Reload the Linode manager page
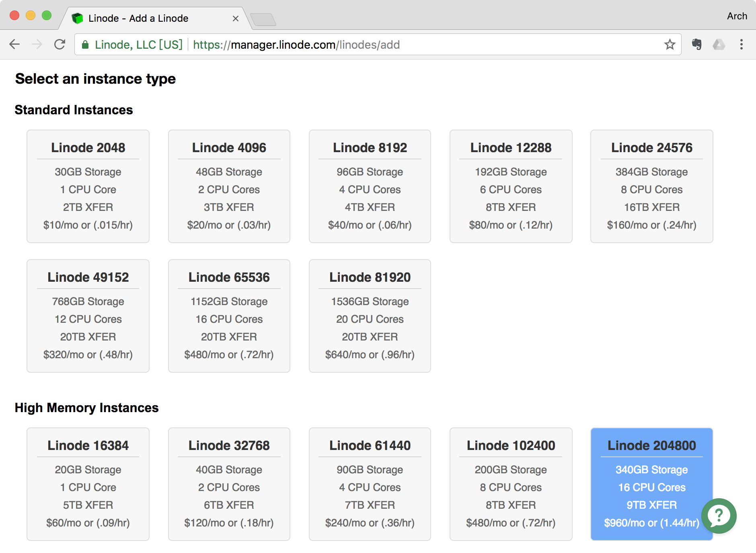 60,44
